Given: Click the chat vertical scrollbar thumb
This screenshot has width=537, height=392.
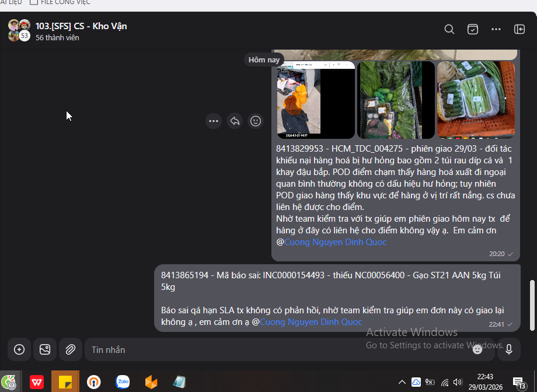Looking at the screenshot, I should point(532,306).
